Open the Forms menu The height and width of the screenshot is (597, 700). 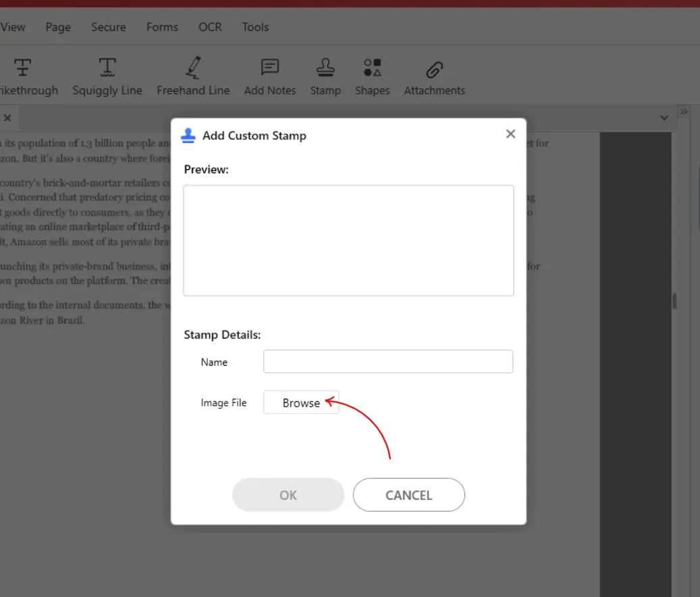[162, 27]
